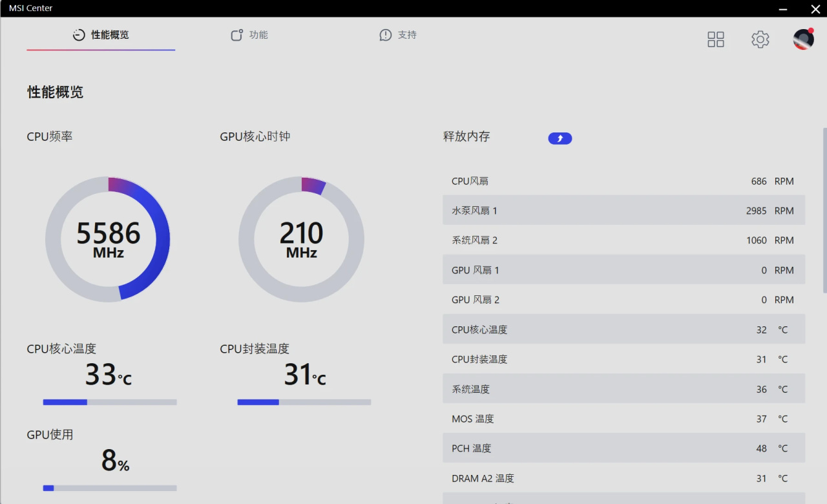Click the GPU核心时钟 210 MHz gauge
827x504 pixels.
coord(301,239)
